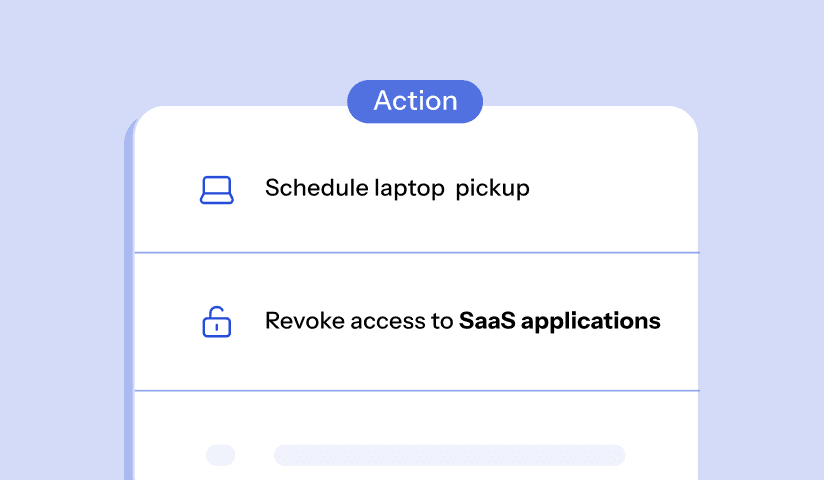Click the word laptop in the first row
Viewport: 824px width, 480px height.
pos(410,189)
